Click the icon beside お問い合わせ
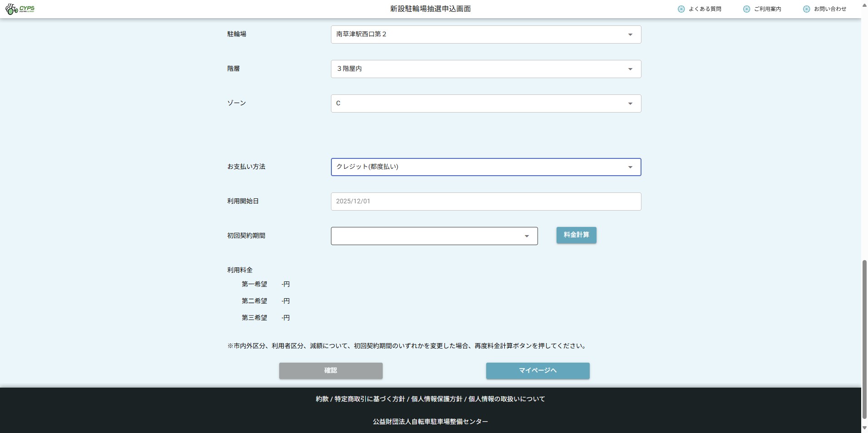868x433 pixels. 806,9
